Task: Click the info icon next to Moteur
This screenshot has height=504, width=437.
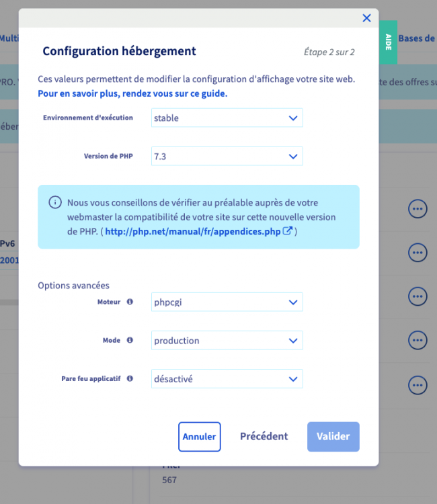Action: point(130,302)
